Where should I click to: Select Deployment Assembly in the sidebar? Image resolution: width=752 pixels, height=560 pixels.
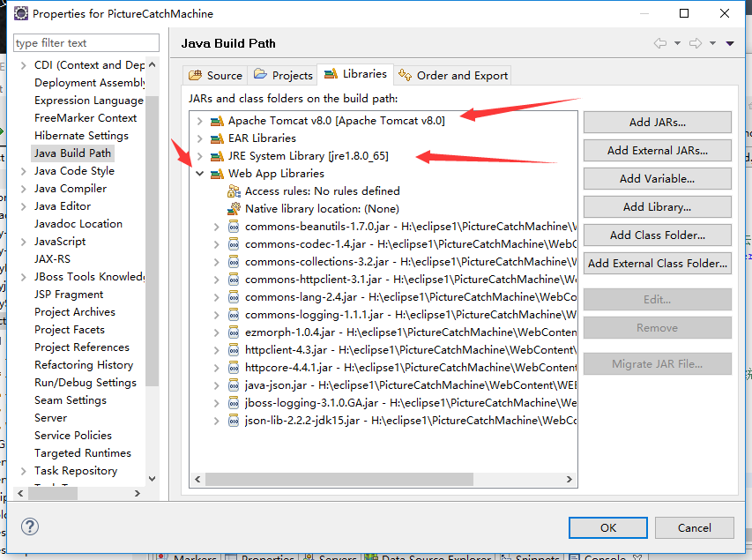(x=90, y=83)
